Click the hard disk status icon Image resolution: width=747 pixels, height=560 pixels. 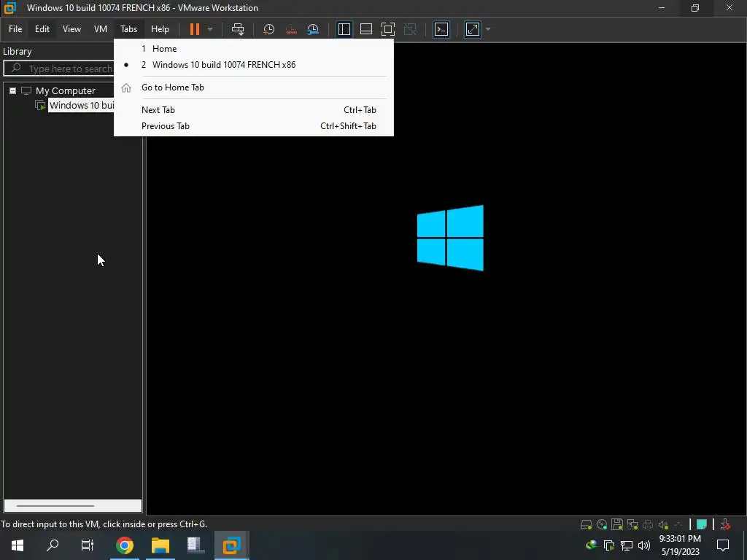[x=586, y=524]
